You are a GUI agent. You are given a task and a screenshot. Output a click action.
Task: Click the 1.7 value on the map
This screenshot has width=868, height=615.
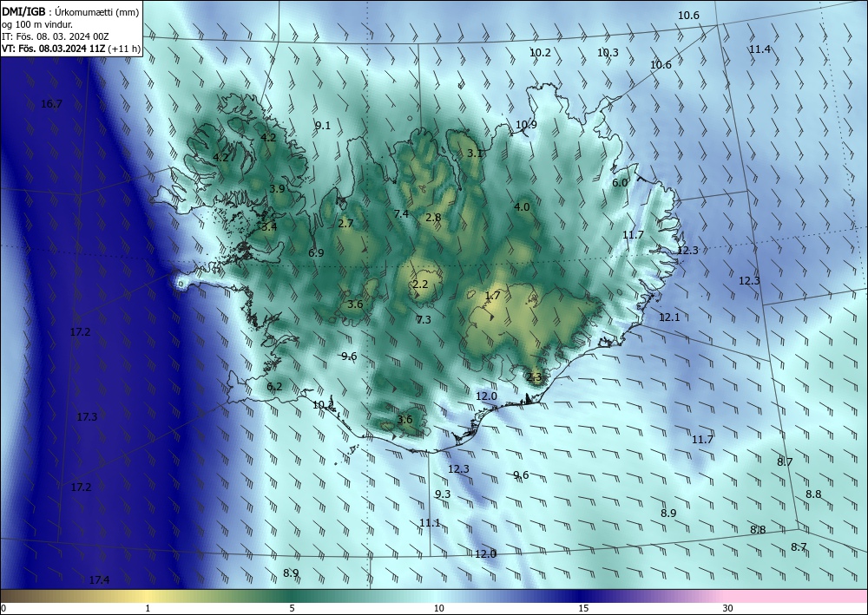click(x=493, y=296)
